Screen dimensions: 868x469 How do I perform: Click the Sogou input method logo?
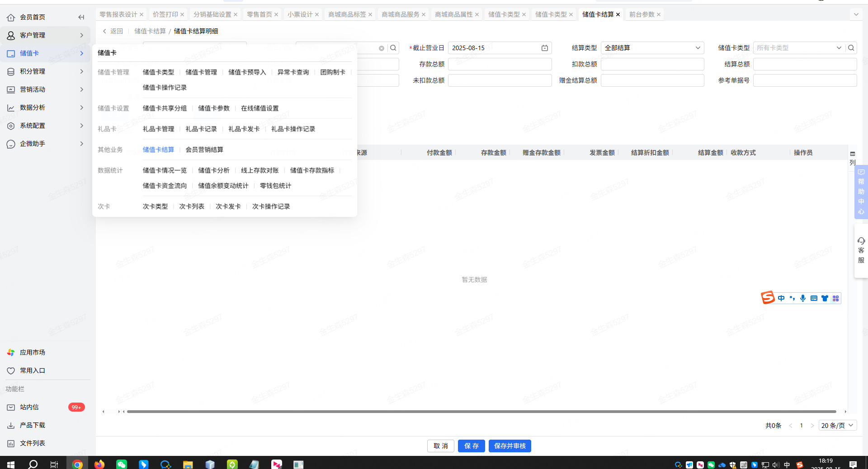tap(768, 297)
